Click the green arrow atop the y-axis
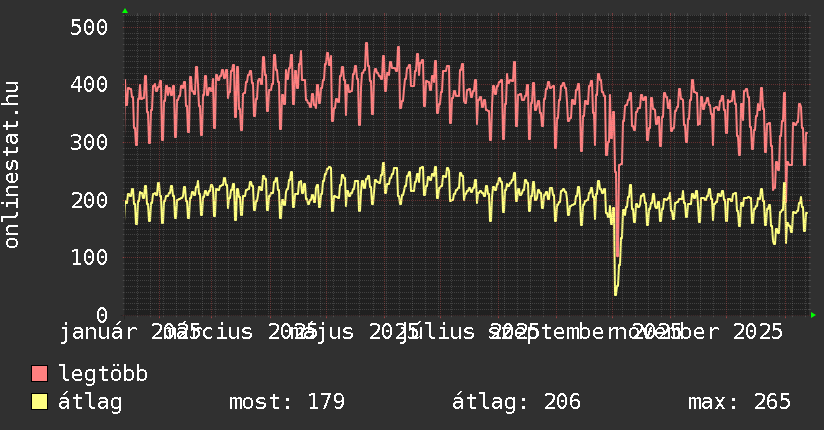Image resolution: width=824 pixels, height=430 pixels. 124,11
